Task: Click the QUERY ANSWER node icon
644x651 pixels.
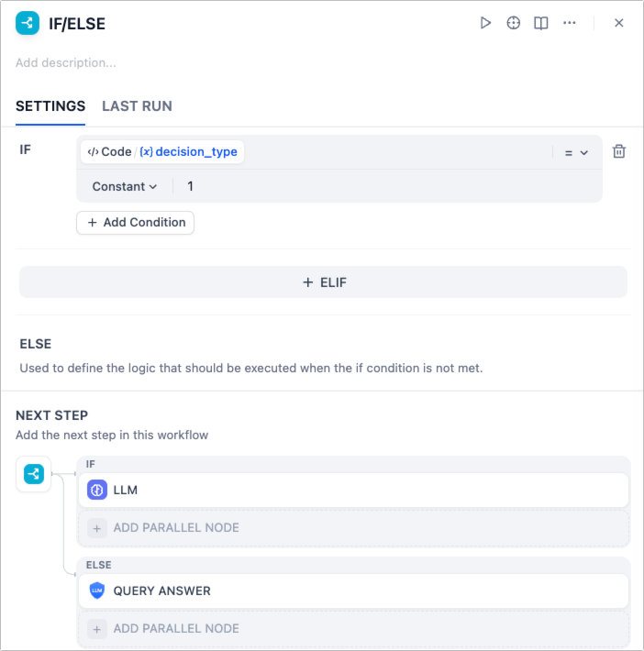Action: (x=97, y=591)
